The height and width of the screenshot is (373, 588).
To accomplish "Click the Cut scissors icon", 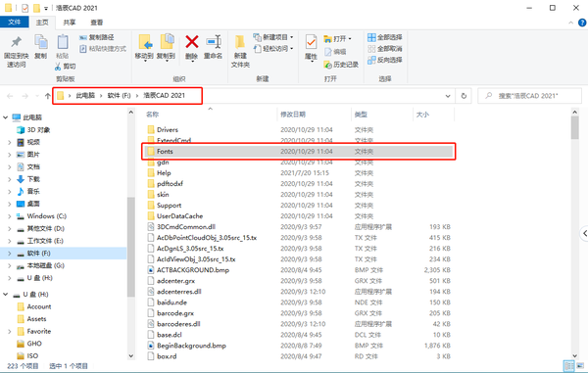I will pos(58,67).
